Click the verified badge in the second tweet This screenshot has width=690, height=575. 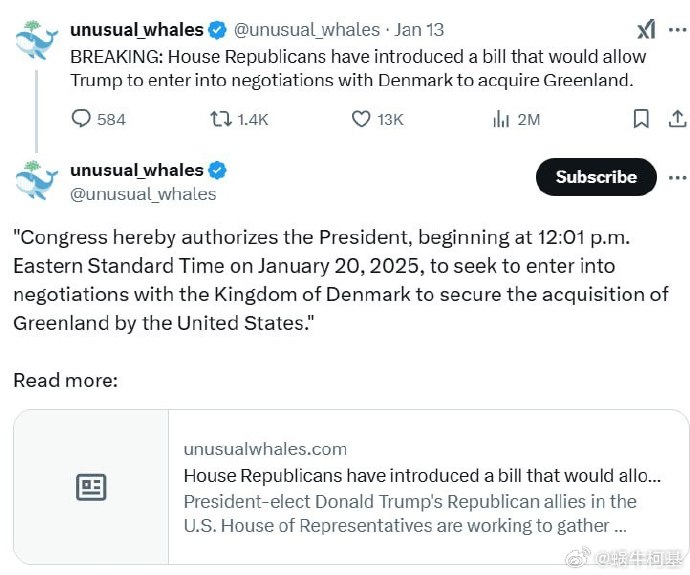[217, 170]
